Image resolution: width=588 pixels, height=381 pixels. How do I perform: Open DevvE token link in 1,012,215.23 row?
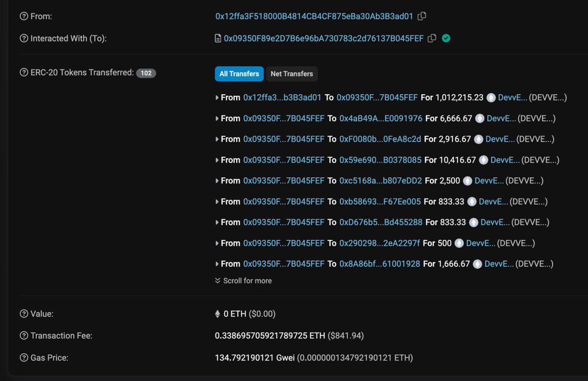coord(513,98)
